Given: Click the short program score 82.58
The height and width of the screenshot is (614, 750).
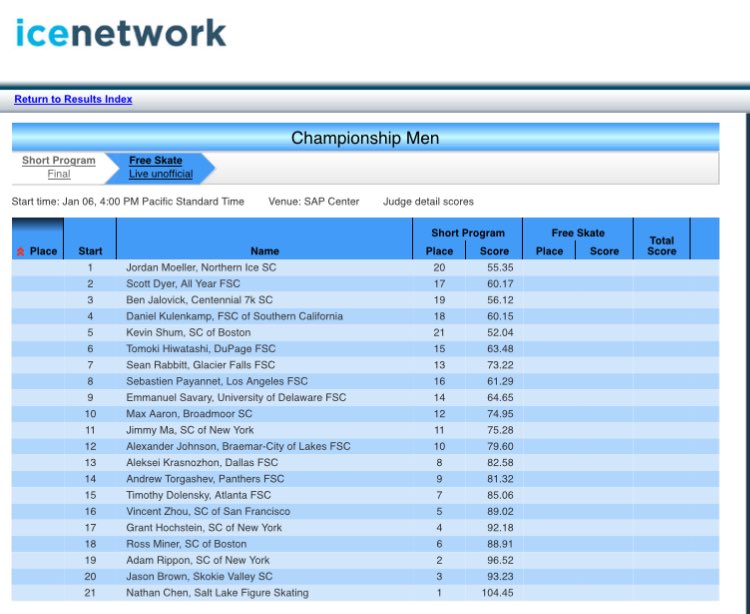Looking at the screenshot, I should [x=500, y=462].
